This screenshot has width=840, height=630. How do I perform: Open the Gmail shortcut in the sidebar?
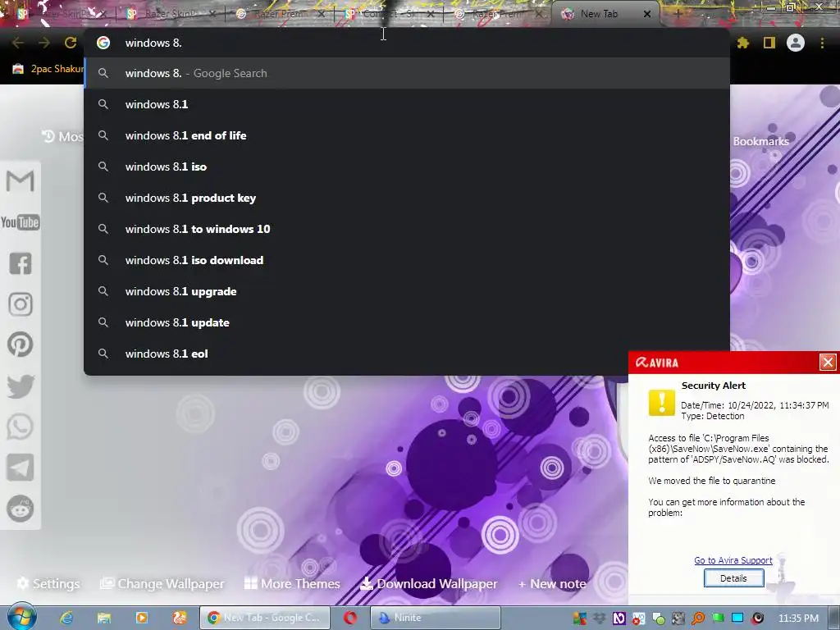pyautogui.click(x=21, y=181)
